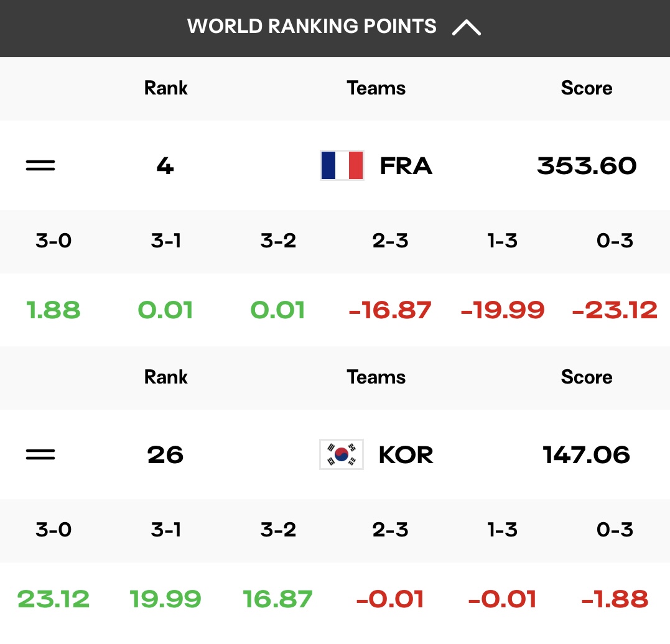This screenshot has height=644, width=670.
Task: Click the rank unchanged icon beside Korea
Action: (x=40, y=454)
